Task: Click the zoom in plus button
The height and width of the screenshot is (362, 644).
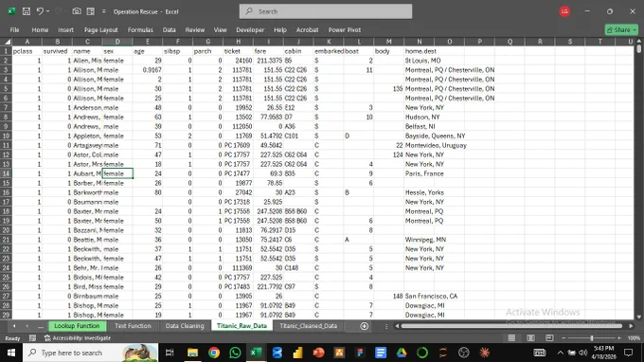Action: (x=619, y=338)
